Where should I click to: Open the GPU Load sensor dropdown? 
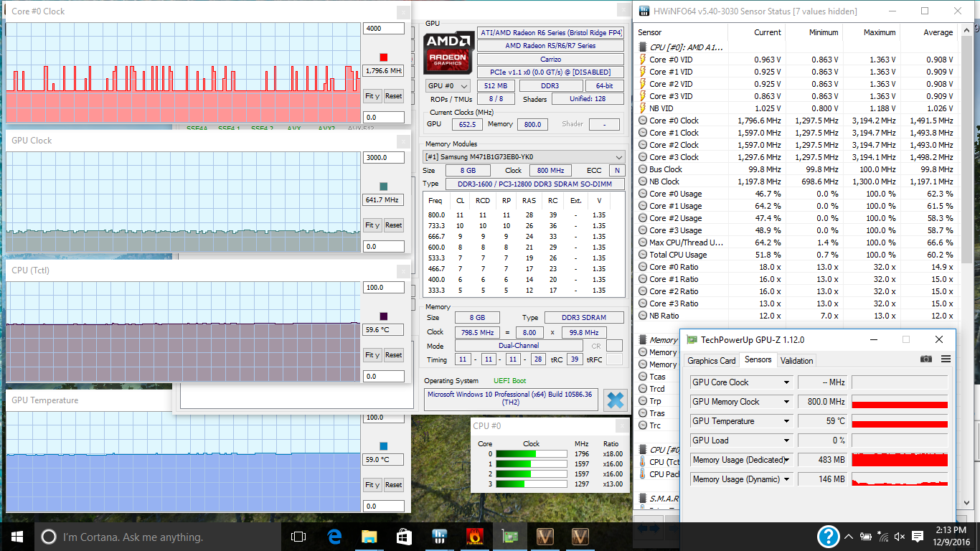click(786, 441)
